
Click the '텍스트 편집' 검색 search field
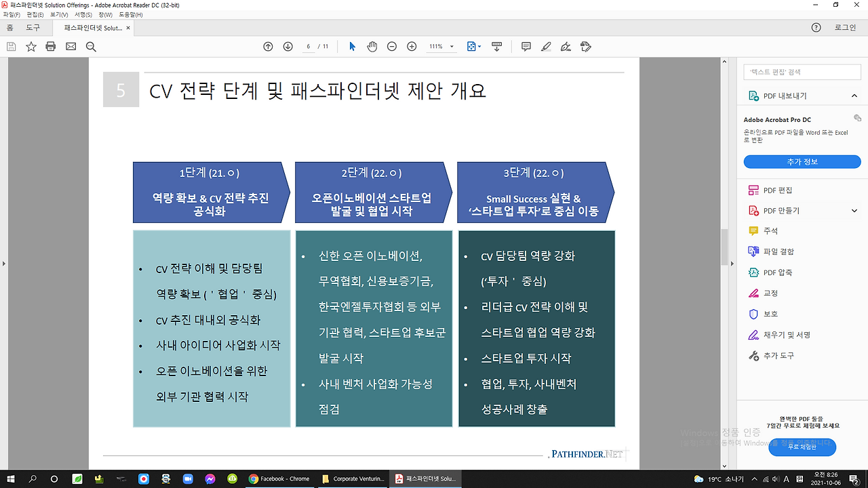click(x=803, y=72)
